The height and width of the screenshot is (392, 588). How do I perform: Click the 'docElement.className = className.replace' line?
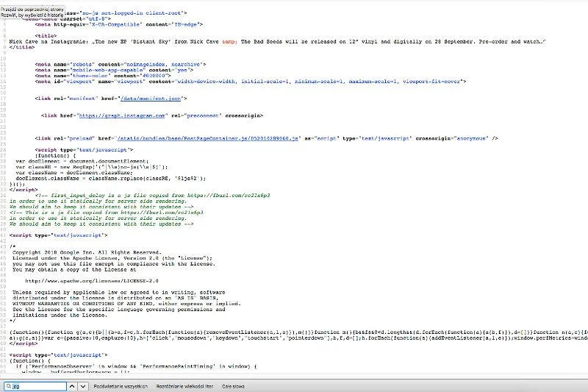coord(111,179)
